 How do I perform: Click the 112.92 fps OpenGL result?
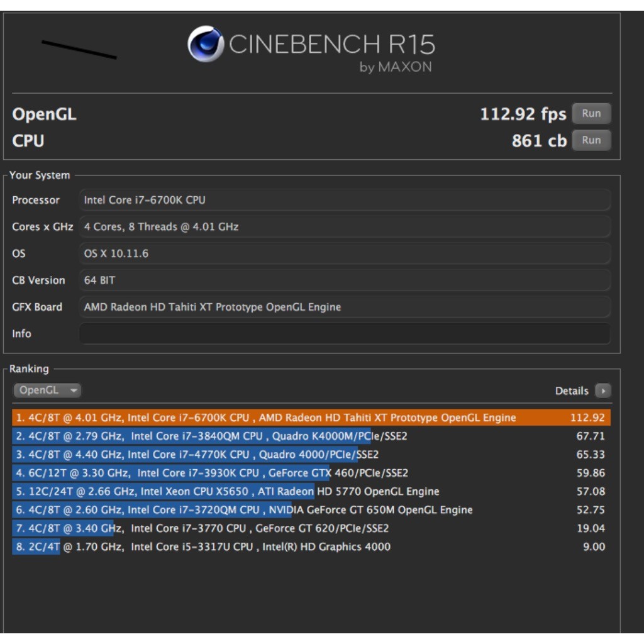(523, 114)
